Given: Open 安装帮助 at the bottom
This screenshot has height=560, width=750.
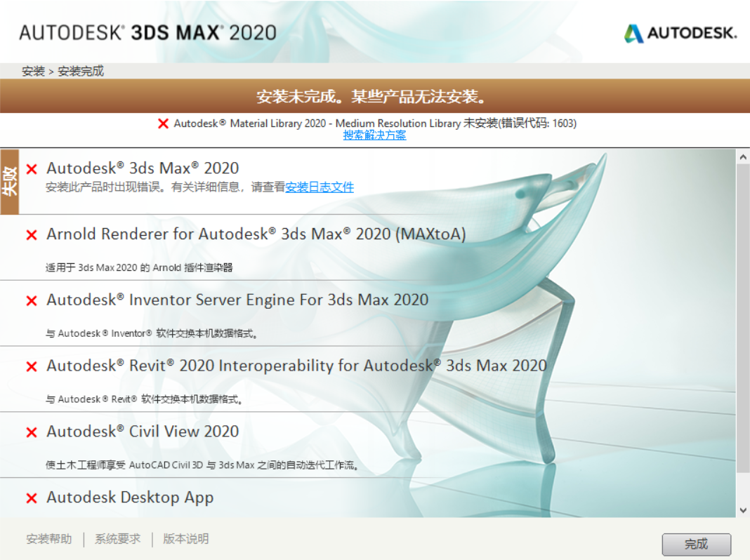Looking at the screenshot, I should click(x=49, y=539).
